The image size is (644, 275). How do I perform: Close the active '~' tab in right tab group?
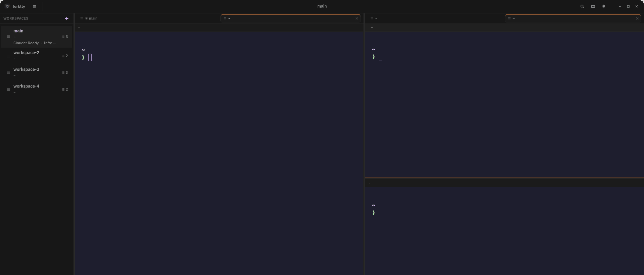point(637,18)
